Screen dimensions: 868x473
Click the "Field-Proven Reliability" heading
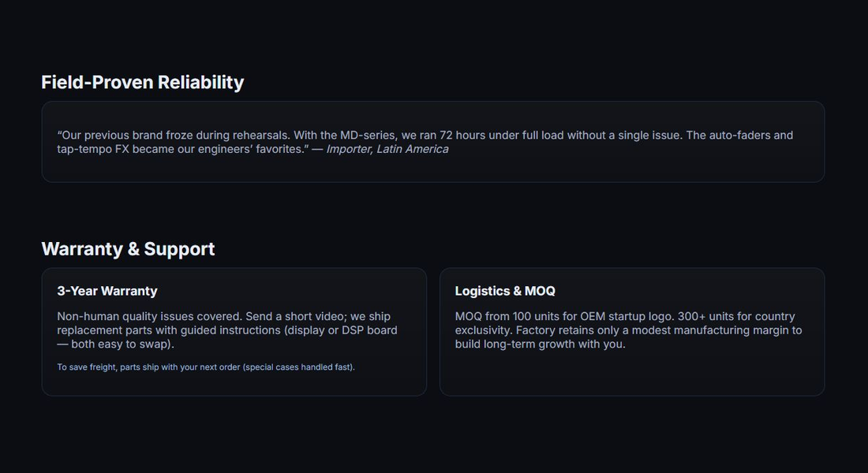coord(142,82)
